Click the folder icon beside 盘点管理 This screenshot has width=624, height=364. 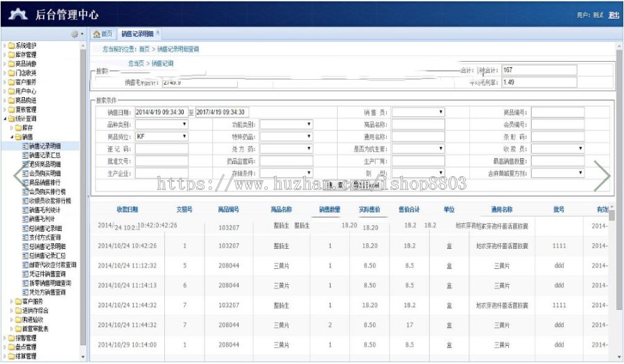tap(12, 347)
